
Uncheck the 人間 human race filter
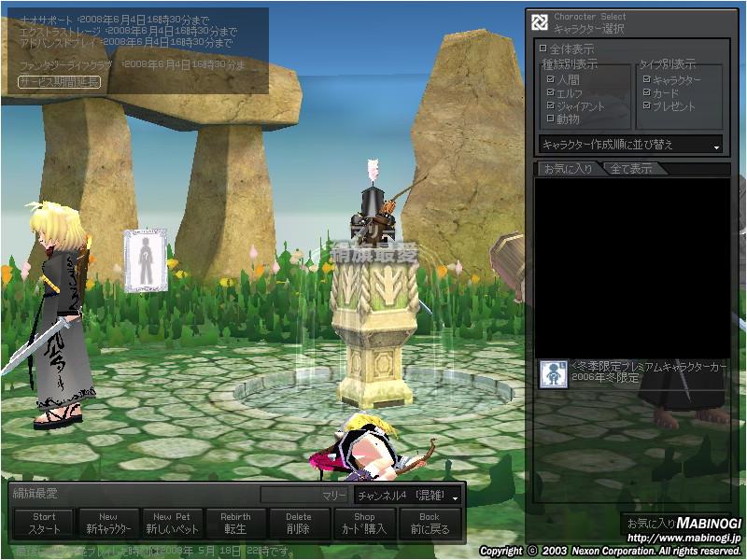pos(551,80)
